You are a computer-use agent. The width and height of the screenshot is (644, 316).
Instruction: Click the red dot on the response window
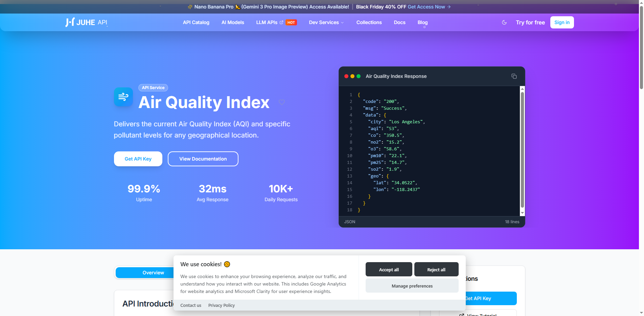click(346, 76)
